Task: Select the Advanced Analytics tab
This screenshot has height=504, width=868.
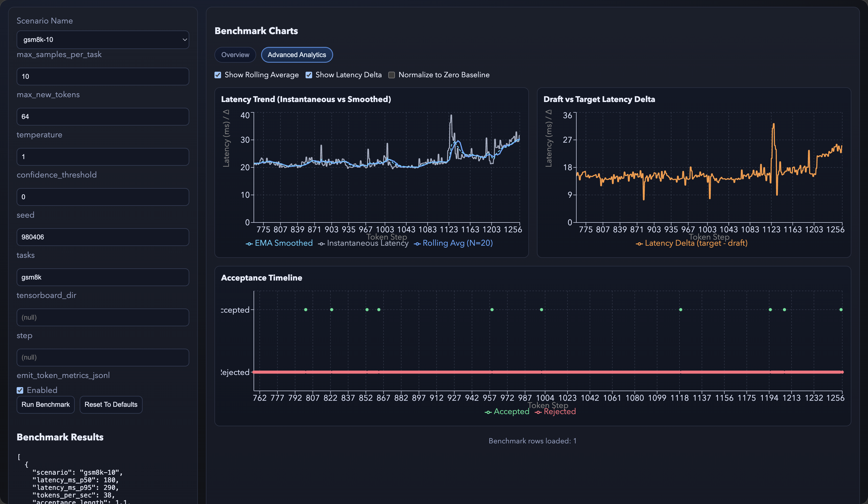Action: pos(297,55)
